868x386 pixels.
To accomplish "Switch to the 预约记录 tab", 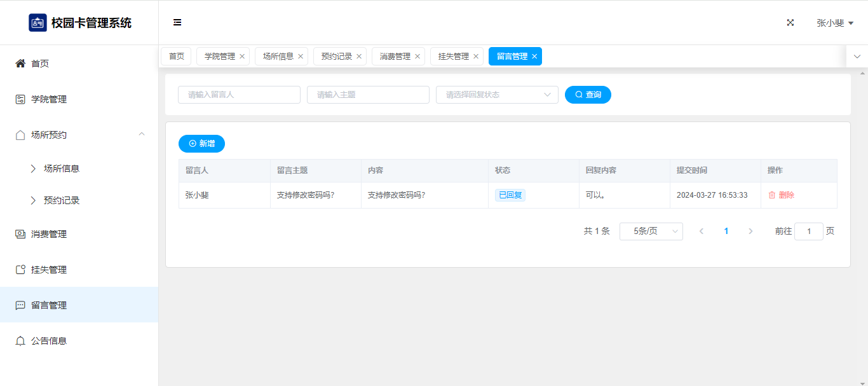I will (336, 57).
